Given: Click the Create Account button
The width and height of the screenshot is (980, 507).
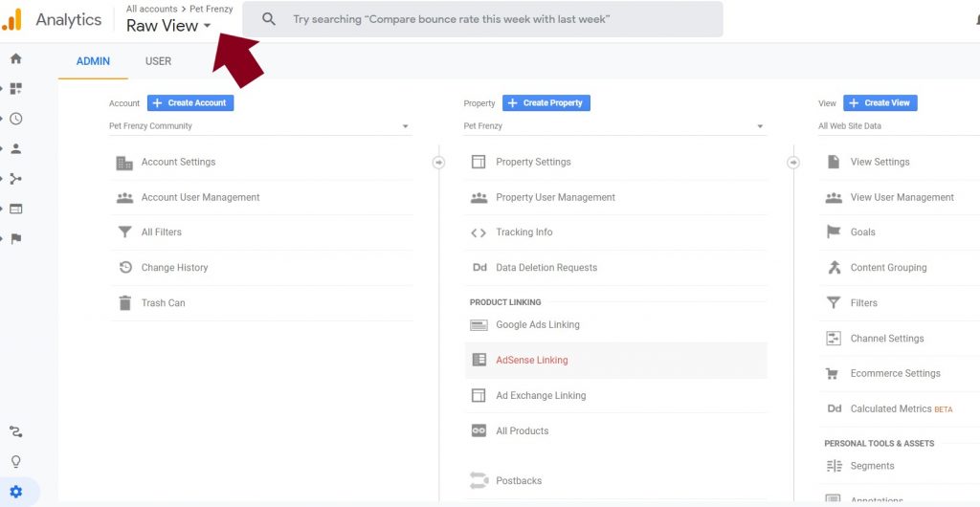Looking at the screenshot, I should point(190,103).
